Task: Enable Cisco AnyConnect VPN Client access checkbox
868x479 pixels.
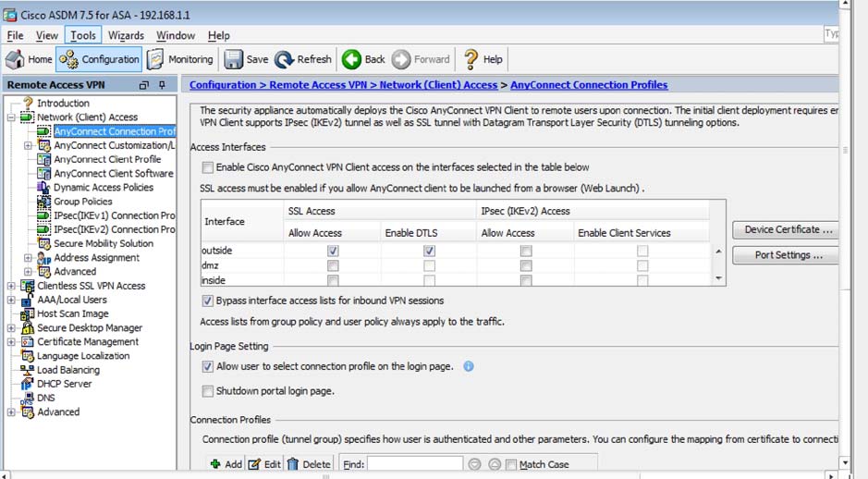Action: (x=208, y=167)
